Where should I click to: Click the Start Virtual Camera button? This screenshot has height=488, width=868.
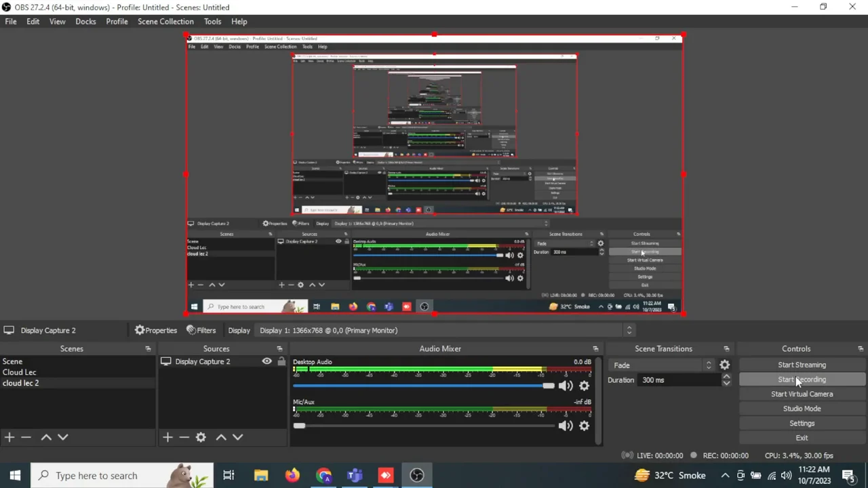pos(802,394)
